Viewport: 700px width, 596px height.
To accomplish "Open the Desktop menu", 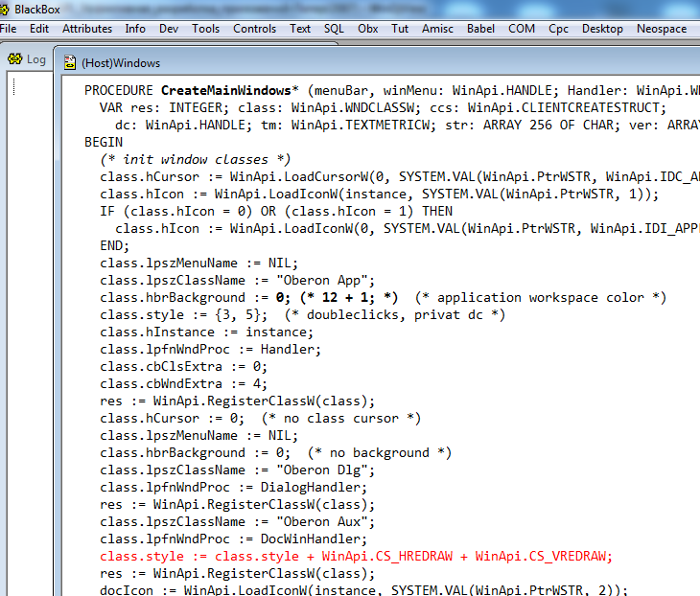I will pos(602,29).
